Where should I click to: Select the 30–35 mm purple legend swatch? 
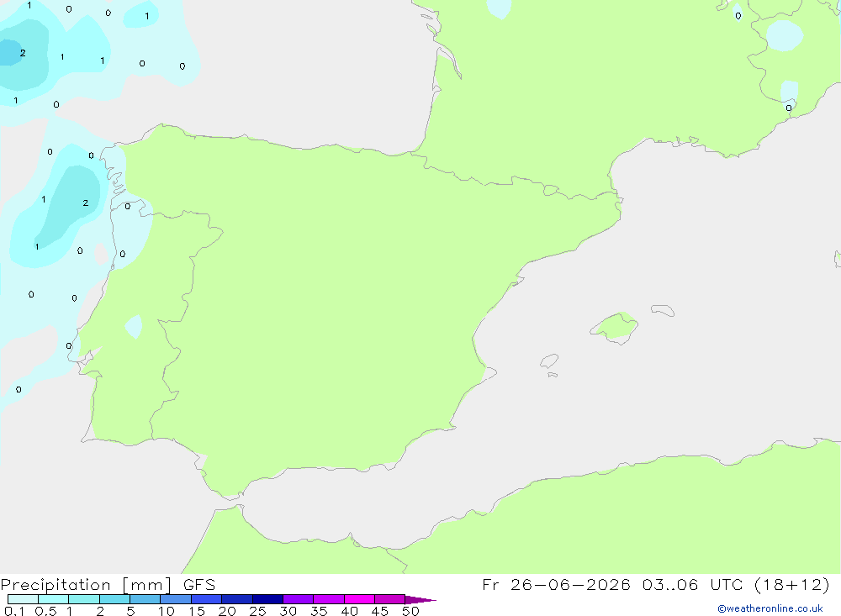[299, 599]
